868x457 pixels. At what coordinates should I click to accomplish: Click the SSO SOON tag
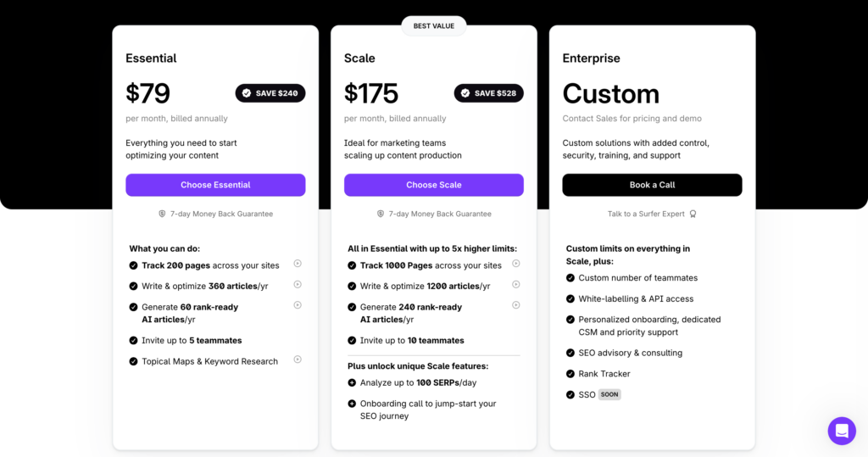point(609,394)
